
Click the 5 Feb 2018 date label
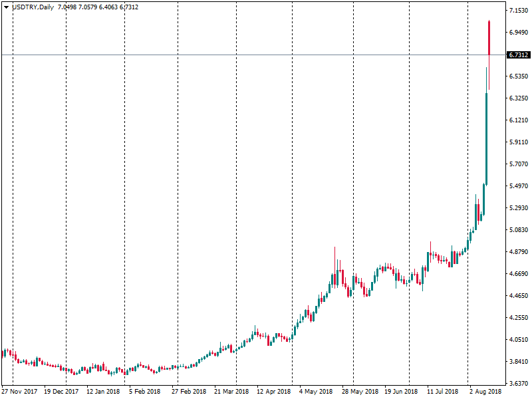145,392
